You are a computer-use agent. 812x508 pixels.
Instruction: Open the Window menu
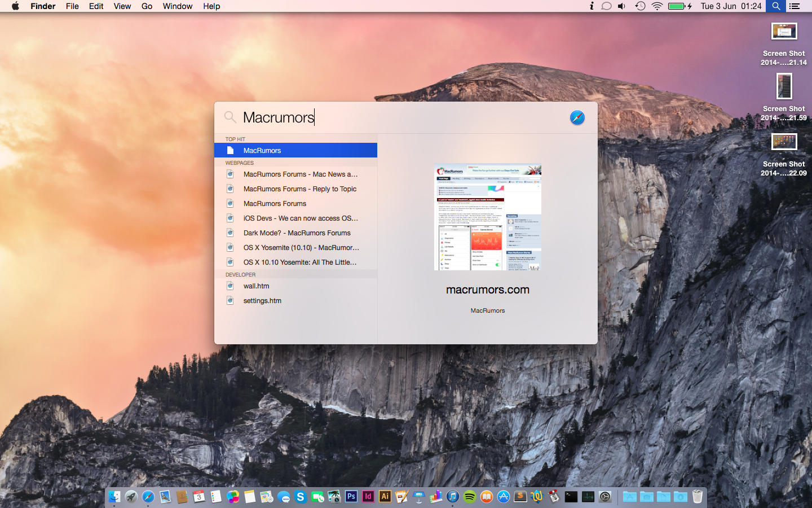(178, 6)
